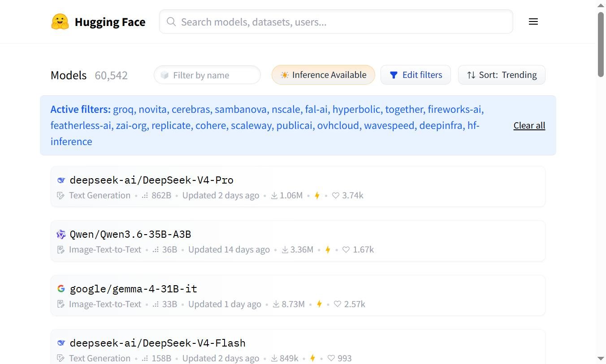Image resolution: width=606 pixels, height=364 pixels.
Task: Click the heart icon next to 2.57k
Action: [x=338, y=304]
